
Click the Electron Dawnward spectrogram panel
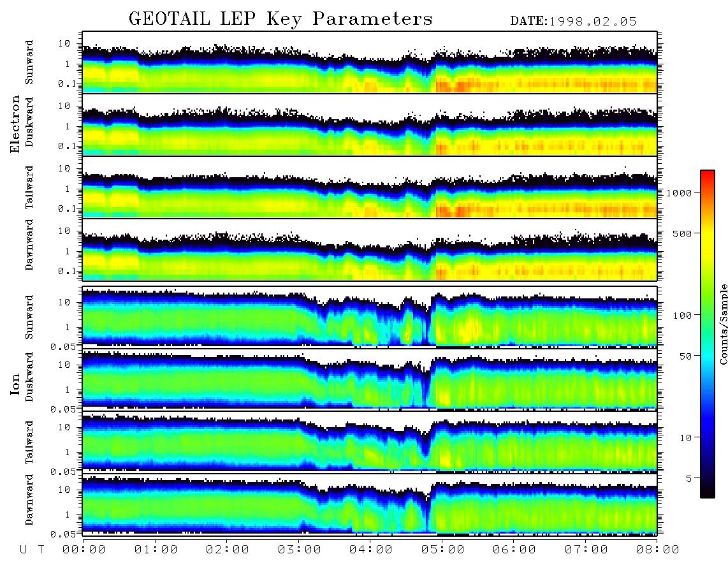pos(370,250)
